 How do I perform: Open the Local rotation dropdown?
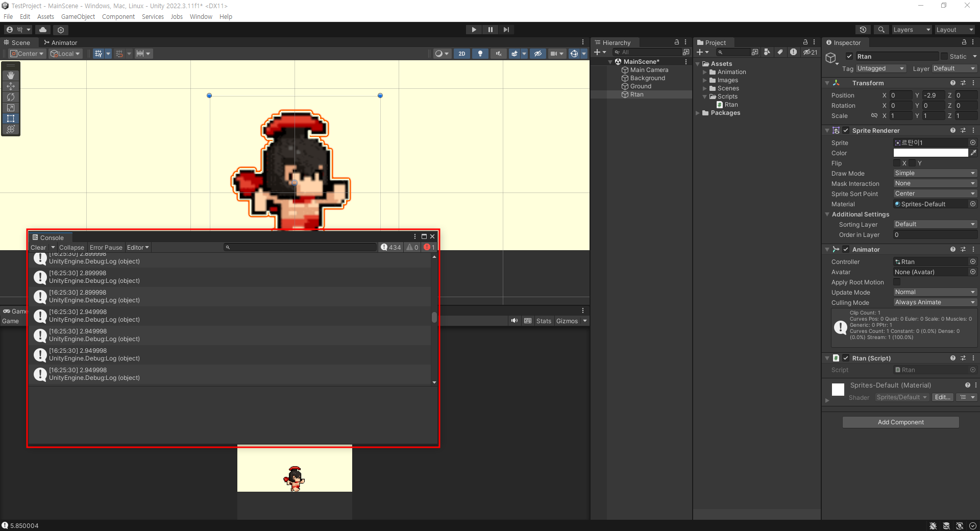click(65, 54)
